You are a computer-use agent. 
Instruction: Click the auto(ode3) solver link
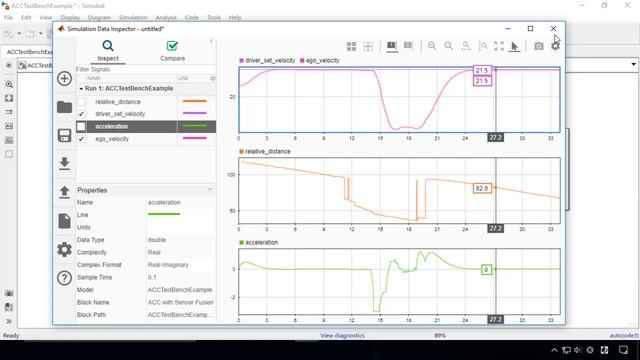click(x=624, y=336)
